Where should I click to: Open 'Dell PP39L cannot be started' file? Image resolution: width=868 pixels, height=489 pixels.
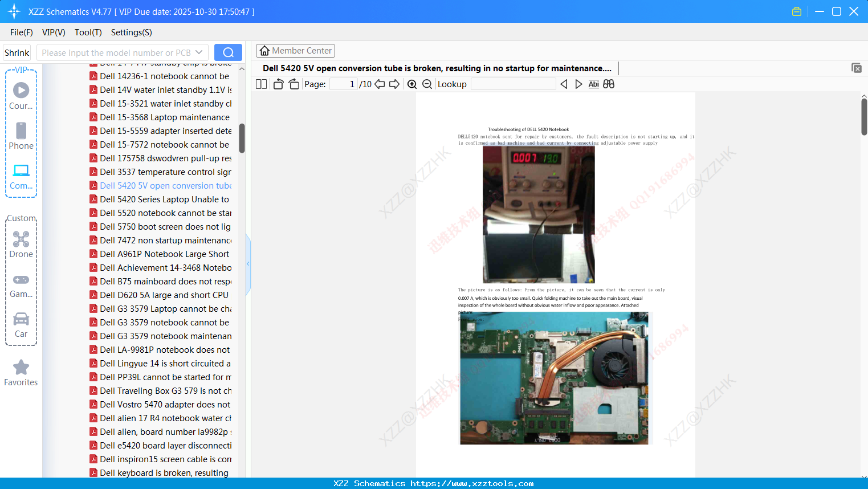click(x=160, y=377)
